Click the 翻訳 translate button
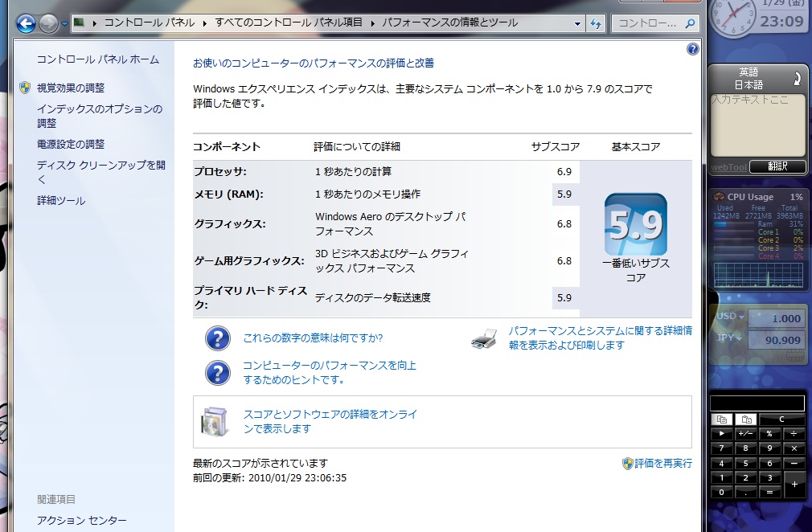Screen dimensions: 812x532 coord(777,166)
